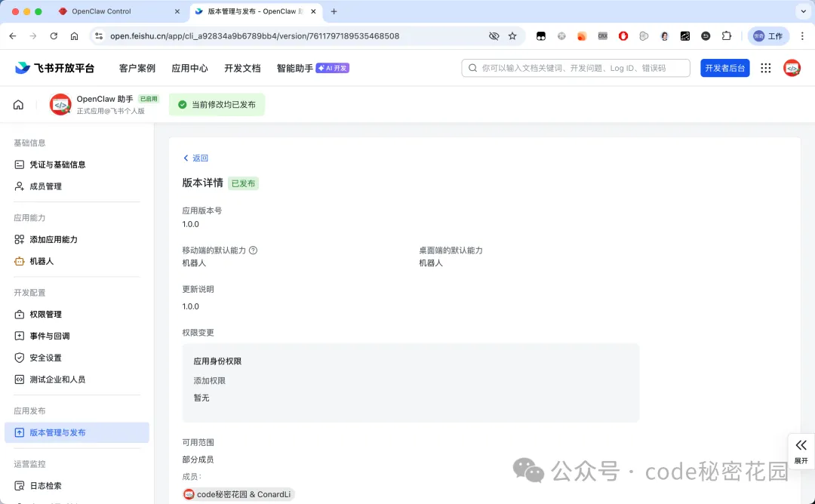Open 测试企业和人员 page
The image size is (815, 504).
(x=54, y=380)
